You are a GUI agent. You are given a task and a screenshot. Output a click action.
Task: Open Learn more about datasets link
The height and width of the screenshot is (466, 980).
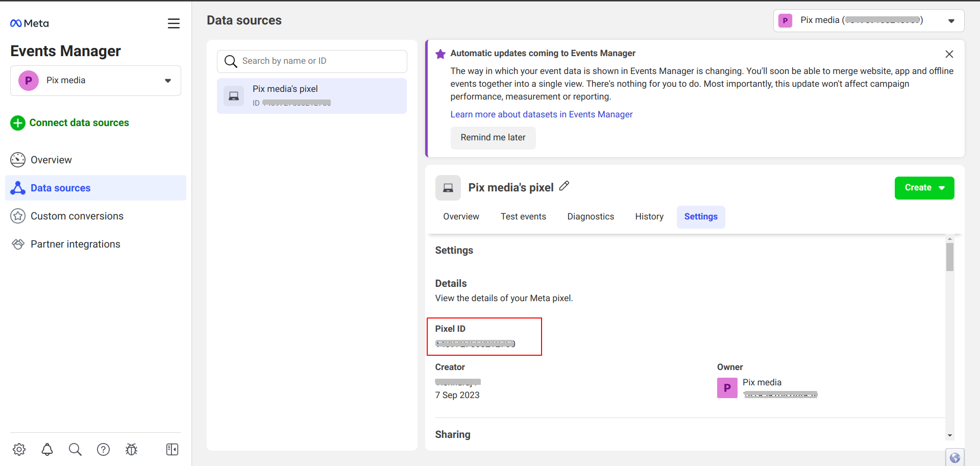[541, 115]
